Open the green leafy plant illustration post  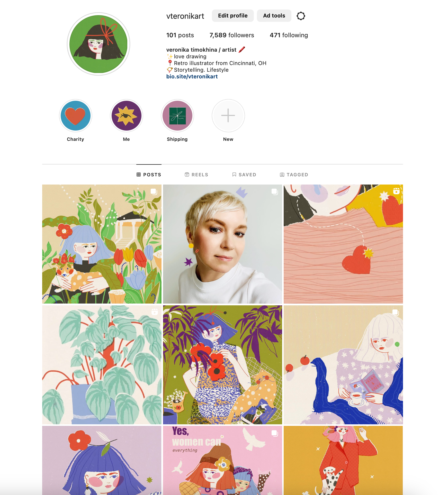[x=102, y=365]
